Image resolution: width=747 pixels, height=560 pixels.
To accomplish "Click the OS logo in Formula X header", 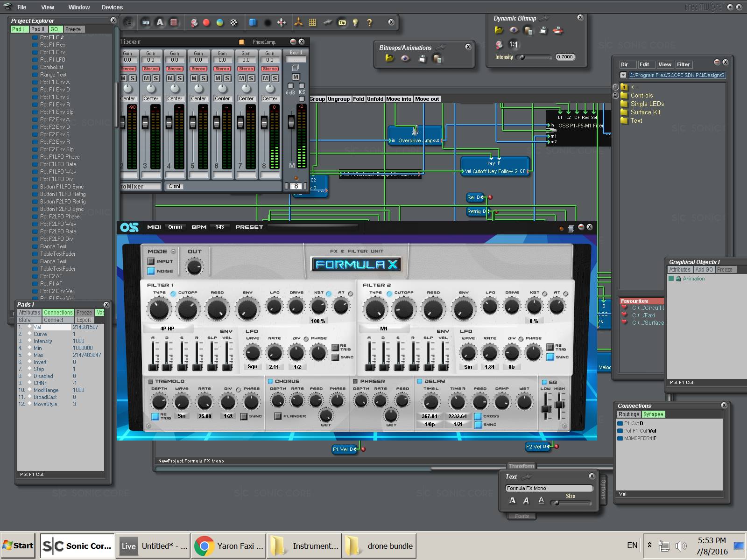I will click(x=129, y=227).
